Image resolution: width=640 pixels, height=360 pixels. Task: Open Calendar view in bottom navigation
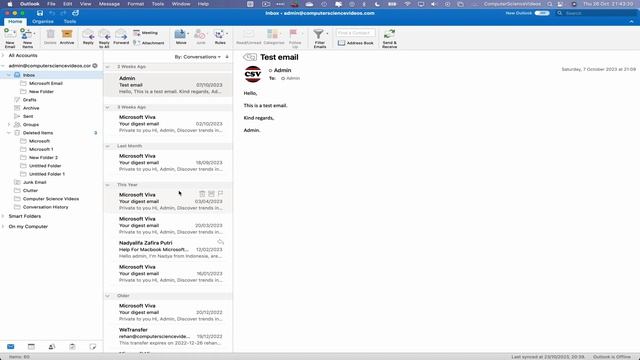pos(31,347)
